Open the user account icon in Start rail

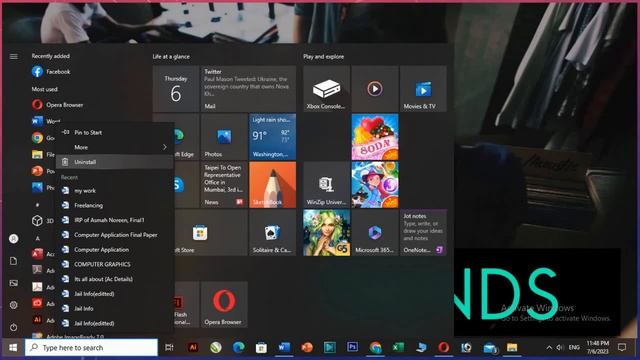pyautogui.click(x=13, y=238)
